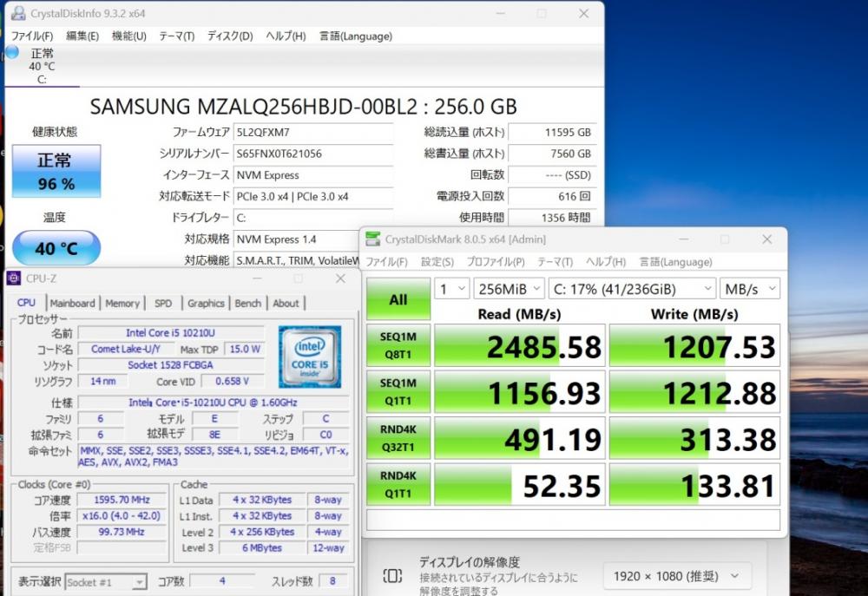Click the SEQ1M Q8T1 write result 1207.53
868x596 pixels.
pyautogui.click(x=694, y=346)
